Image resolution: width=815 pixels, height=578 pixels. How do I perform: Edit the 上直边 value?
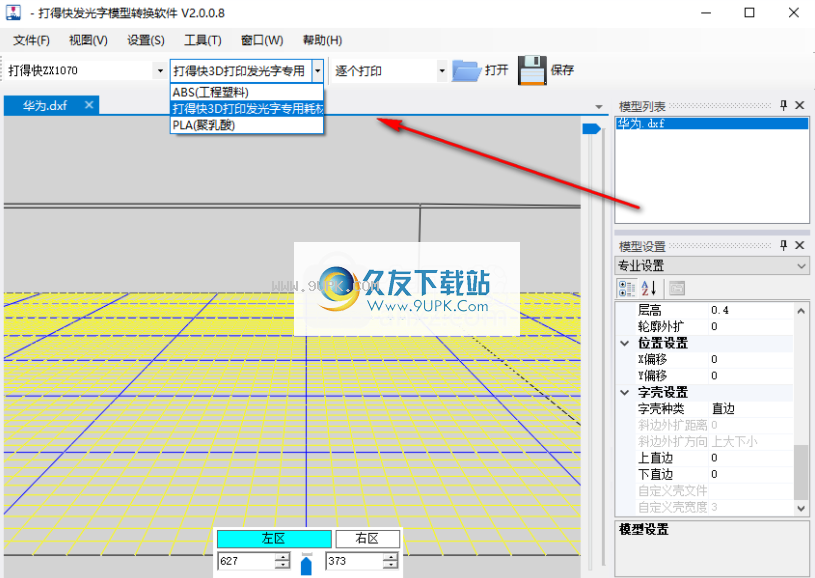[751, 458]
